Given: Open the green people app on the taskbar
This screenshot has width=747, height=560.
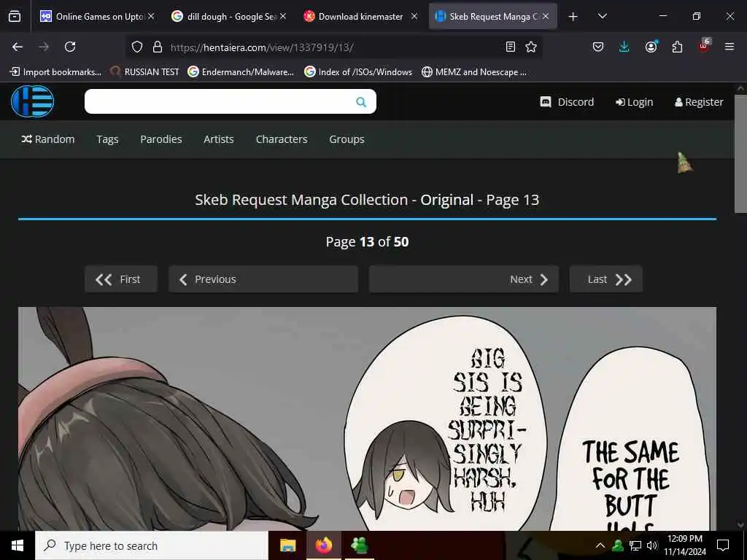Looking at the screenshot, I should (359, 545).
